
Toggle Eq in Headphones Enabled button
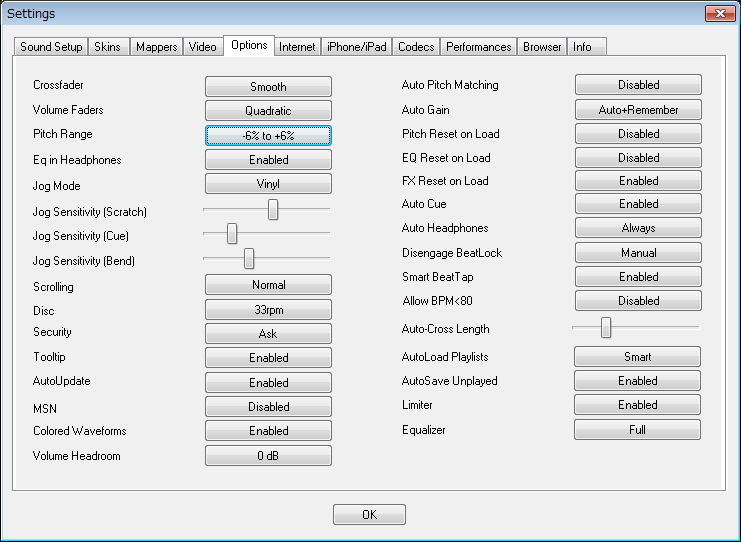268,159
